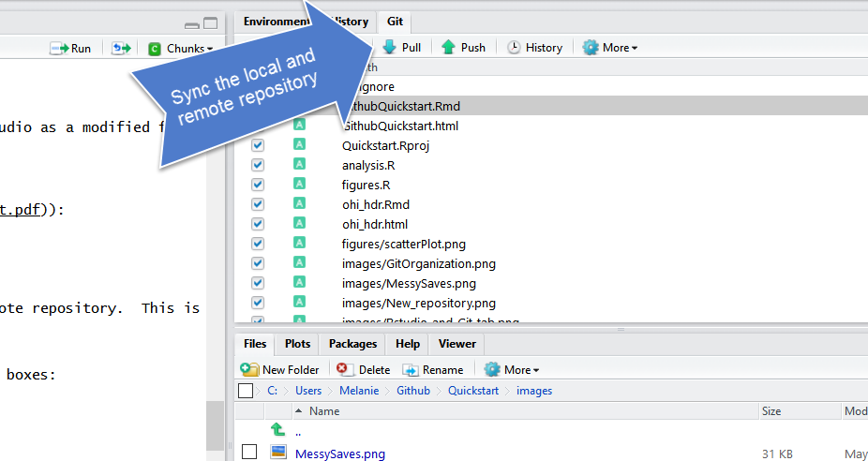Navigate to Github folder in breadcrumb
The height and width of the screenshot is (461, 868).
(x=413, y=391)
